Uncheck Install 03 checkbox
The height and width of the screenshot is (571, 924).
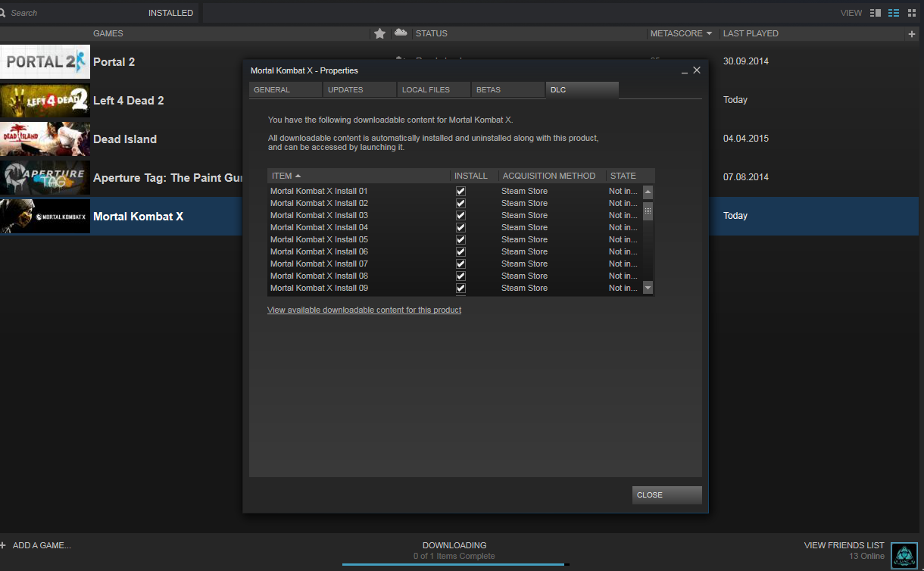(x=460, y=215)
